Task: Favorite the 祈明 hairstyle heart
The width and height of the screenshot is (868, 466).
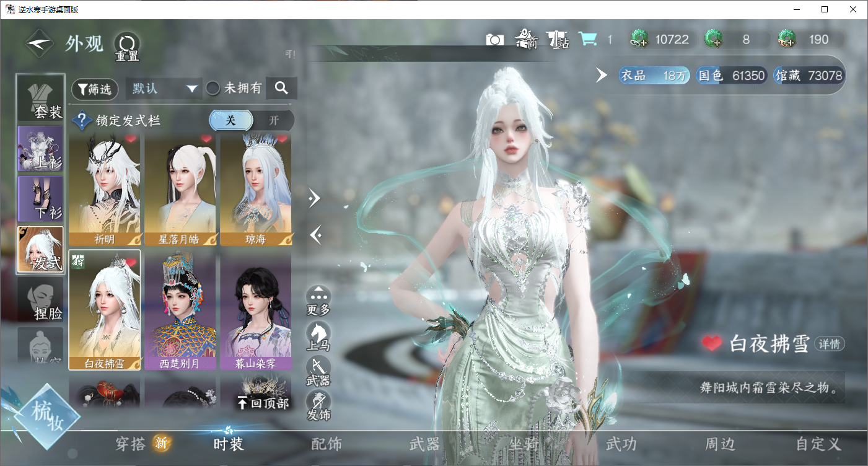Action: click(130, 139)
